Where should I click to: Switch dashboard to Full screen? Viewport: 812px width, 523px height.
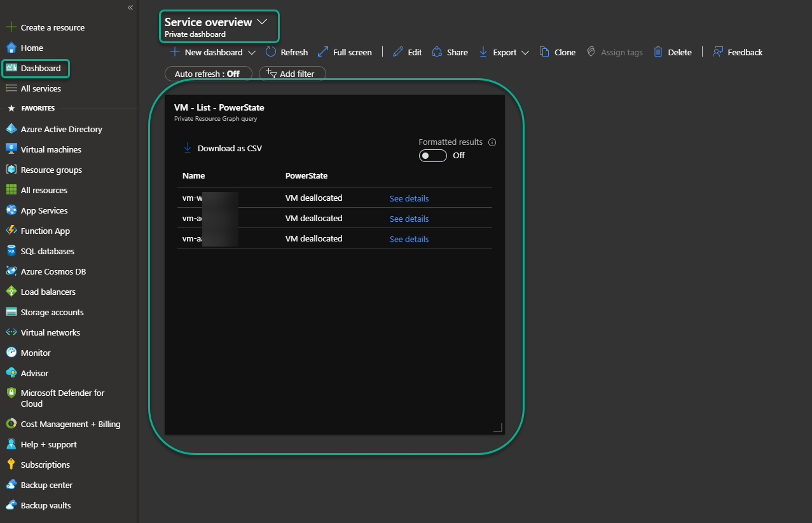[x=344, y=52]
